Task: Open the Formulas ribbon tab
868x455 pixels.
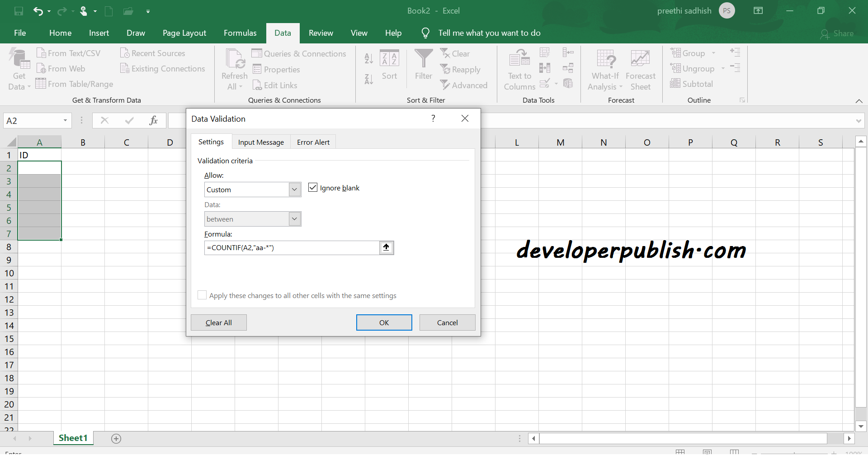Action: click(x=240, y=33)
